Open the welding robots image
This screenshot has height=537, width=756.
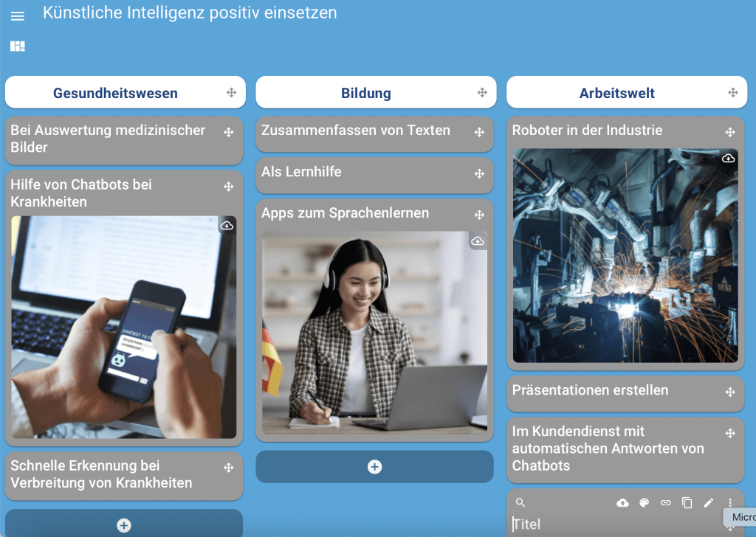(x=625, y=255)
